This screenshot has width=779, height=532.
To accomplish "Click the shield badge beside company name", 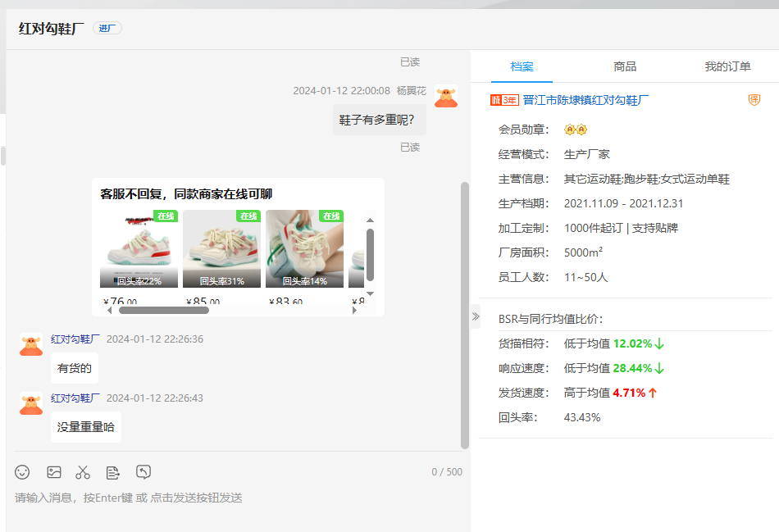I will pyautogui.click(x=754, y=100).
